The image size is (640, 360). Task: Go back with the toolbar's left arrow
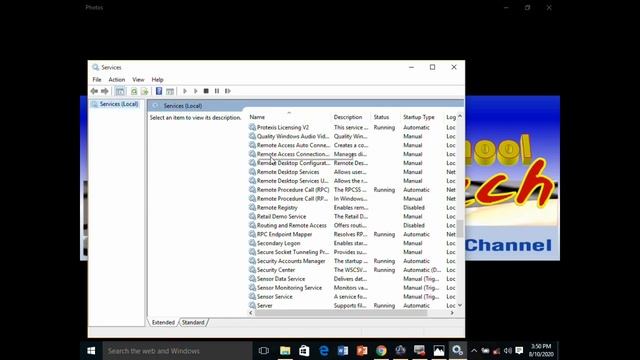(x=94, y=91)
